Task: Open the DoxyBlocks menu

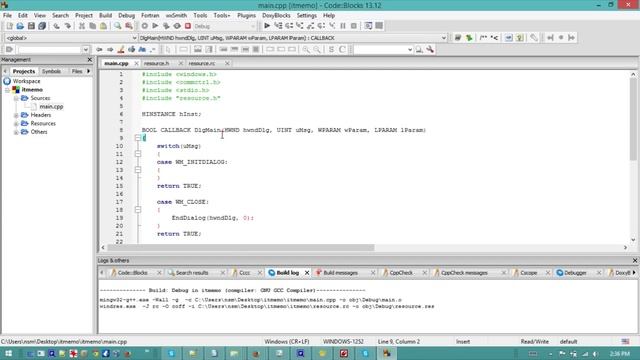Action: [x=276, y=16]
